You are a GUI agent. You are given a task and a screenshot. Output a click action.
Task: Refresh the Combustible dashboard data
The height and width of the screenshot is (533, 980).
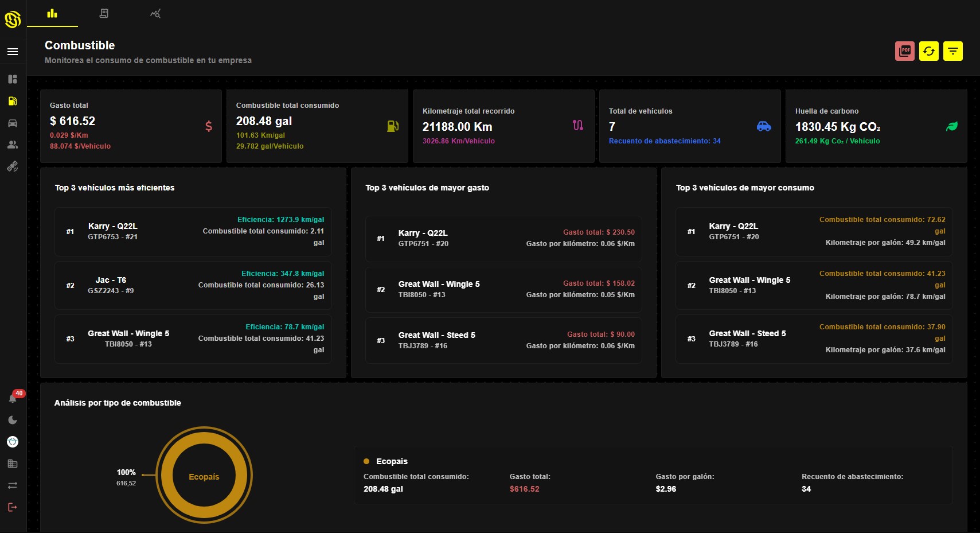point(929,51)
